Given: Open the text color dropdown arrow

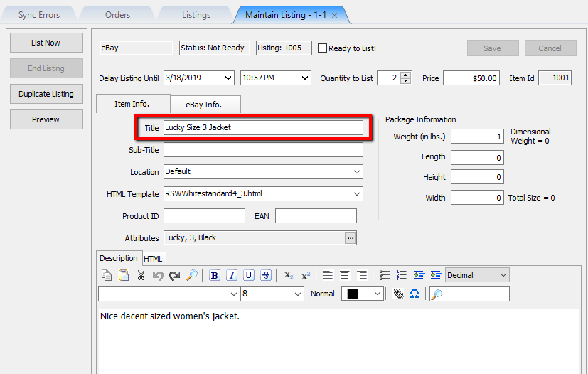Looking at the screenshot, I should pos(378,294).
